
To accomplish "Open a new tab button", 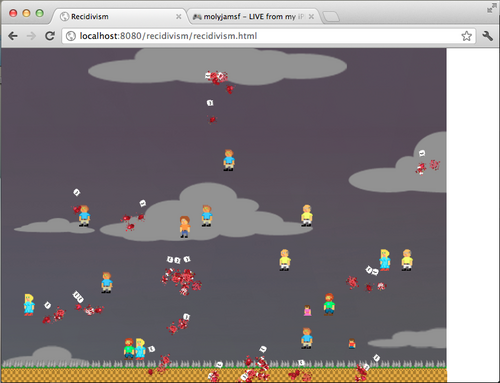I will tap(331, 16).
